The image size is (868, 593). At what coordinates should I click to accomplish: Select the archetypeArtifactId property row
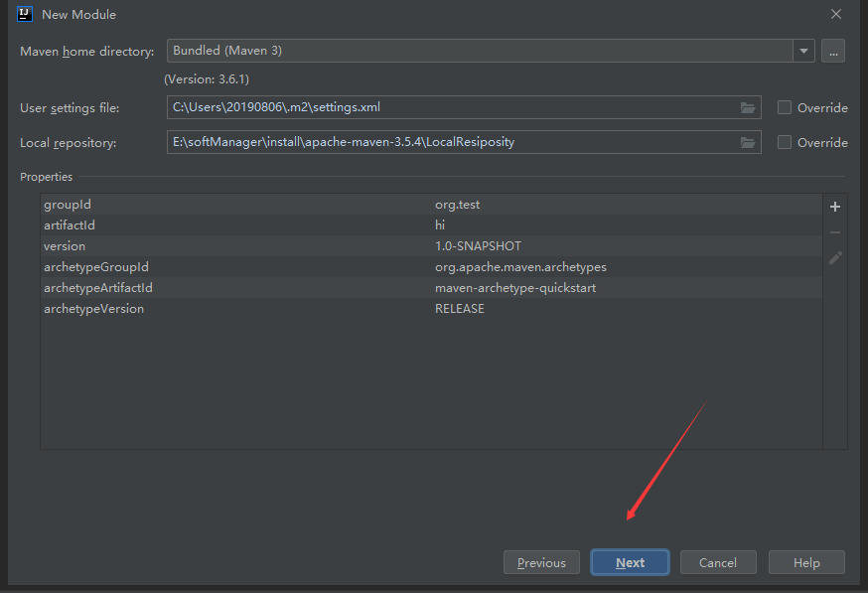431,288
